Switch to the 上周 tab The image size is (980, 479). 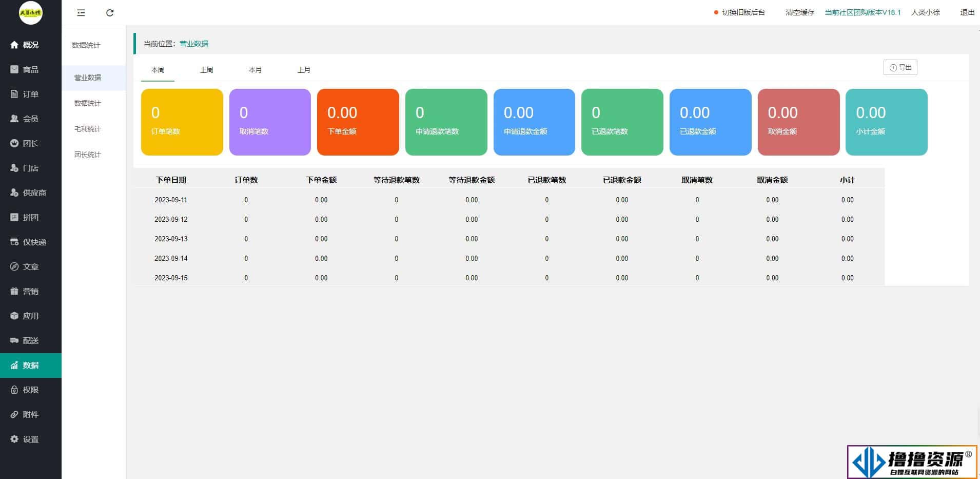coord(207,70)
